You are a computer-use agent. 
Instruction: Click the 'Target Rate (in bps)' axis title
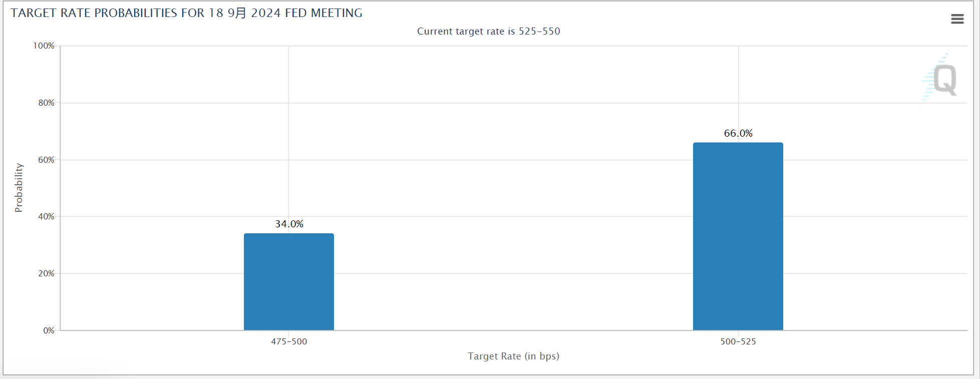pos(513,356)
